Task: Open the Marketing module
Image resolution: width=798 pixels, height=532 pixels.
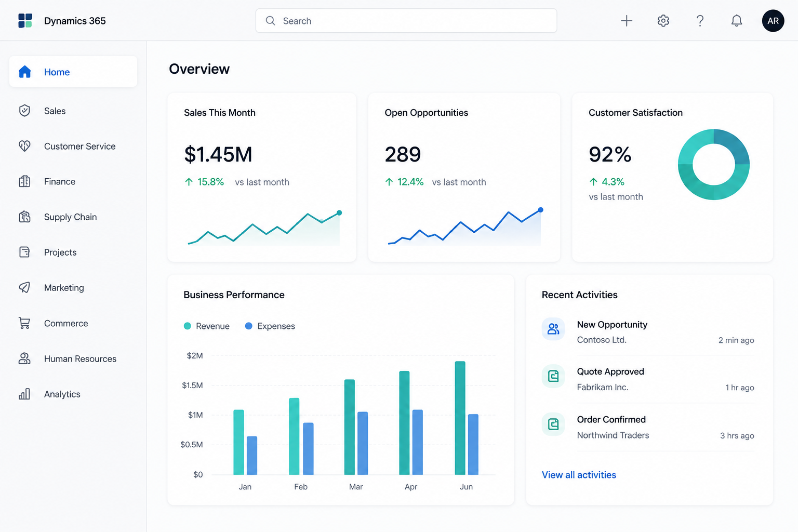Action: tap(73, 287)
